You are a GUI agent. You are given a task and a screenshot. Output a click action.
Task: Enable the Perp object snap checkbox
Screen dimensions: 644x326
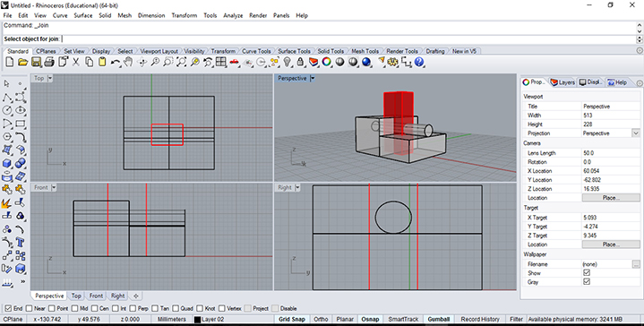coord(133,308)
